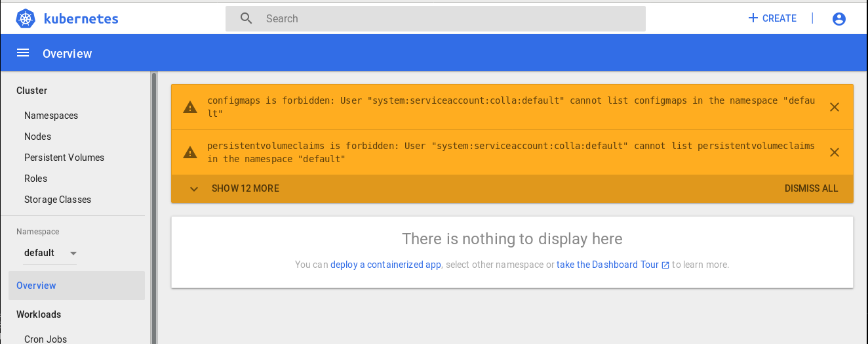Dismiss the persistentvolumeclaims forbidden warning
Screen dimensions: 868x344
[x=835, y=152]
